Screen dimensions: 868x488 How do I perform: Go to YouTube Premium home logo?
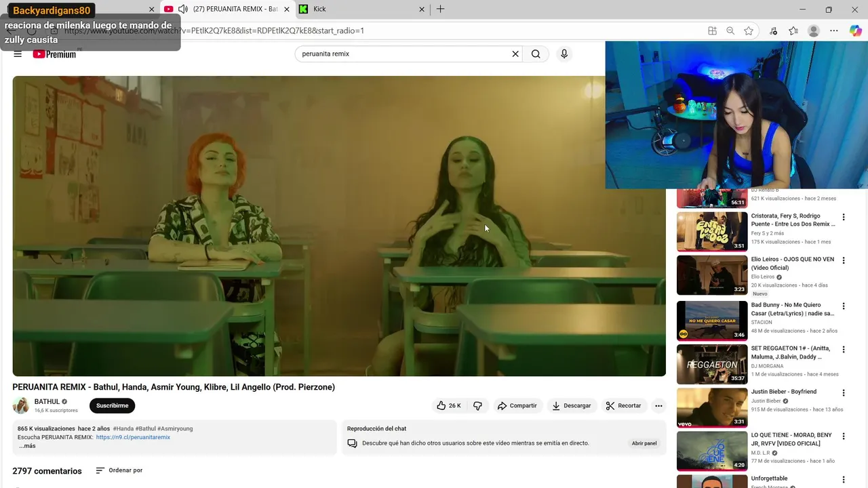click(x=54, y=54)
